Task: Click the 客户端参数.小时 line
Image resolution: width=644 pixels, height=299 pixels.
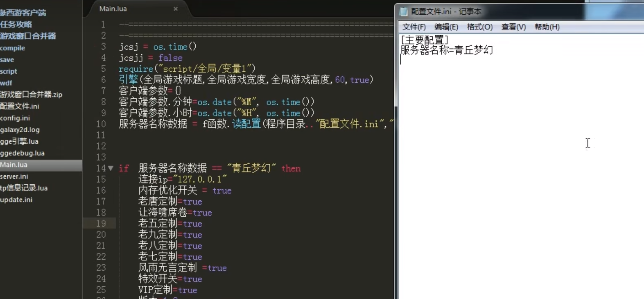Action: [217, 113]
